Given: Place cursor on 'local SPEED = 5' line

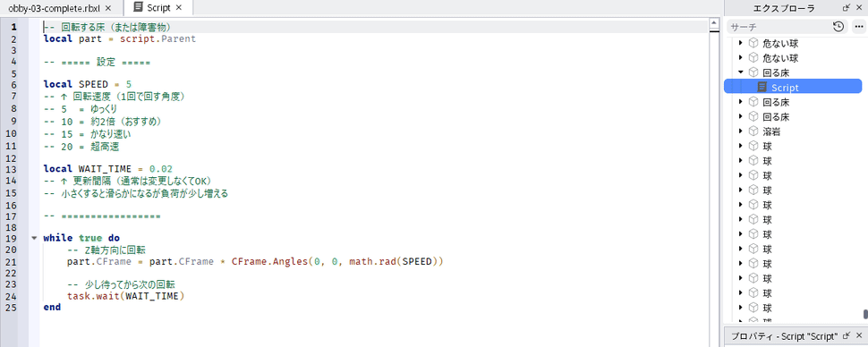Looking at the screenshot, I should pyautogui.click(x=88, y=84).
